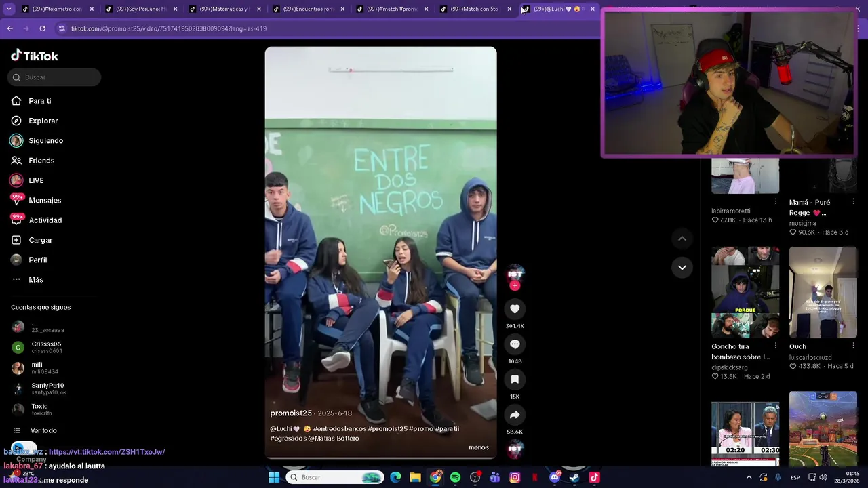Share the video with the arrow icon
Screen dimensions: 868x488
coord(515,415)
